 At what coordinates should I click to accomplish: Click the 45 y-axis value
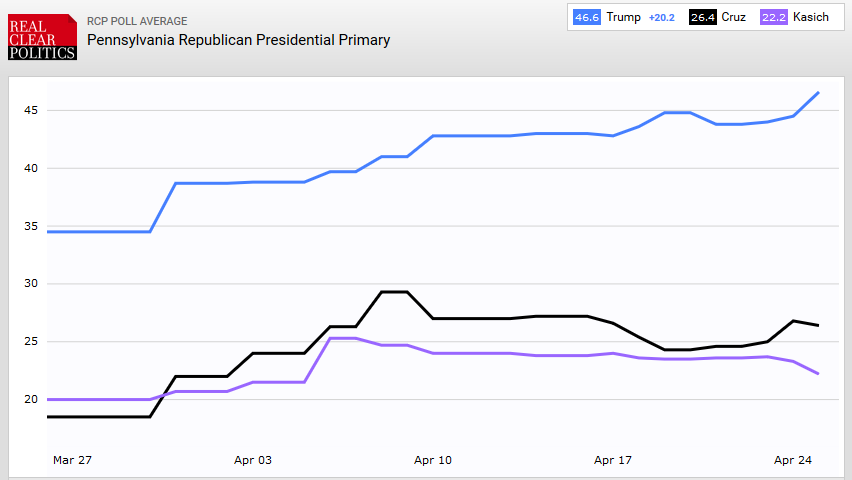point(33,110)
